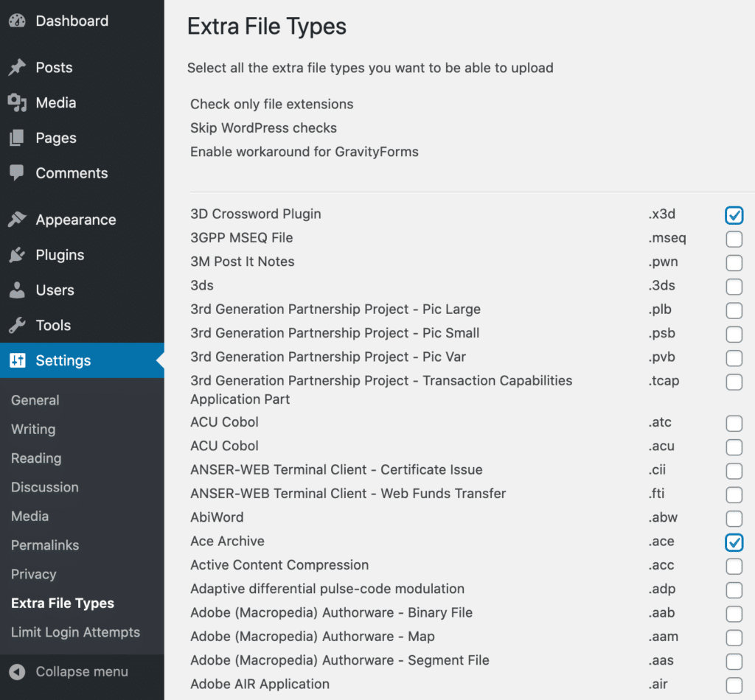Click the Plugins plug icon
The height and width of the screenshot is (700, 755).
17,256
